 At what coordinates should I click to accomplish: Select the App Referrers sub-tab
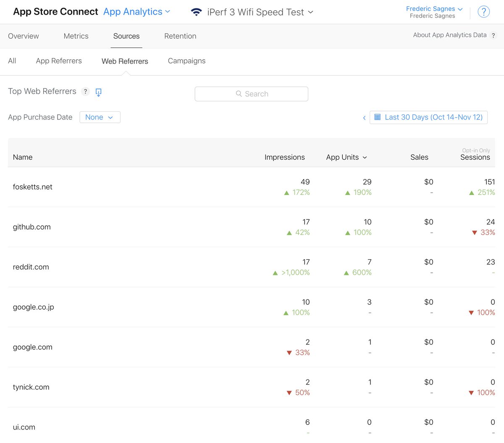(59, 61)
